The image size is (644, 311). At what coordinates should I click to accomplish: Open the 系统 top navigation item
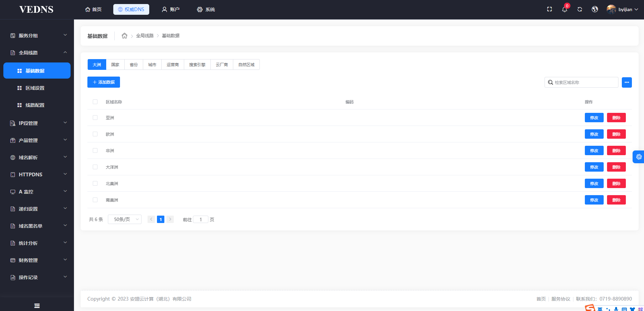(x=206, y=9)
